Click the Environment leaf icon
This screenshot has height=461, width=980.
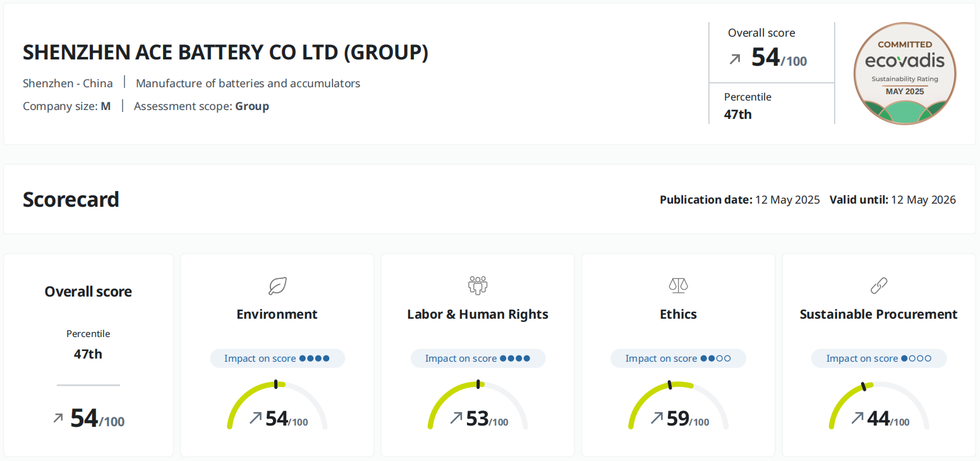pyautogui.click(x=277, y=286)
